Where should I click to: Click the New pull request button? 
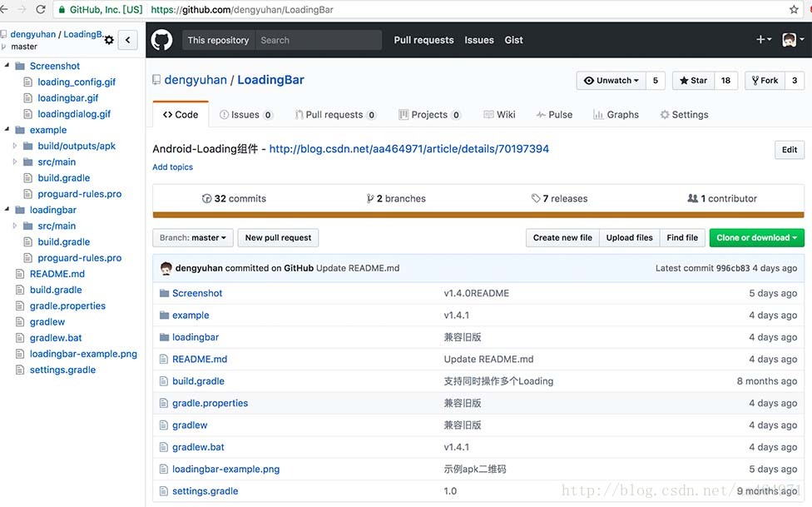point(278,238)
